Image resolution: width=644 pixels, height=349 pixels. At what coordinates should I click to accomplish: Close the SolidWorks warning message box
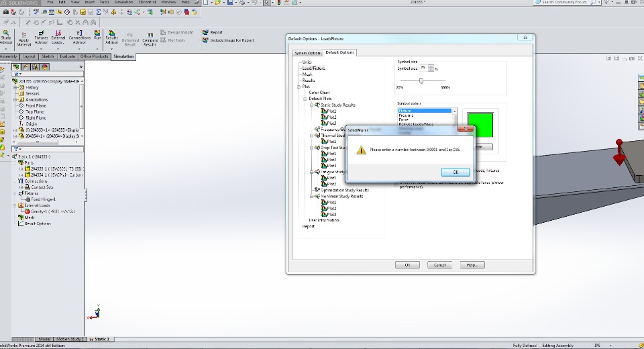466,129
